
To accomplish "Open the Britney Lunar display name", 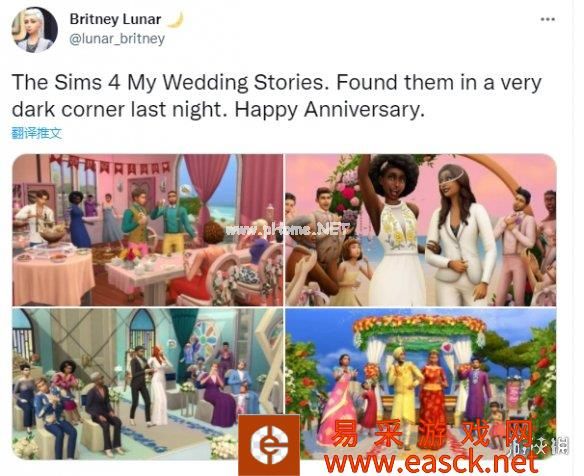I will pos(115,19).
